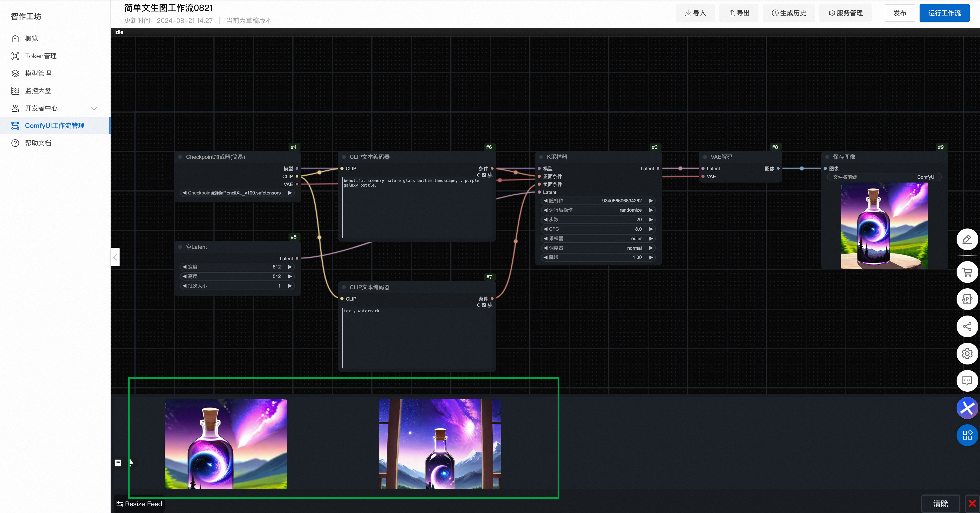Select the circle radio in node #7 encoder

[479, 305]
